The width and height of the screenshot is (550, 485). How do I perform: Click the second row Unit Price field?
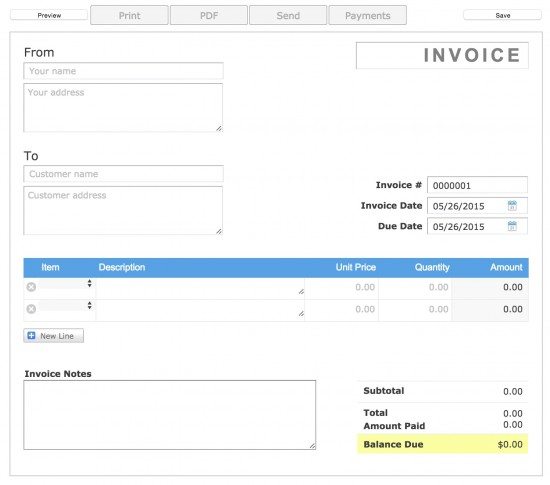[342, 309]
